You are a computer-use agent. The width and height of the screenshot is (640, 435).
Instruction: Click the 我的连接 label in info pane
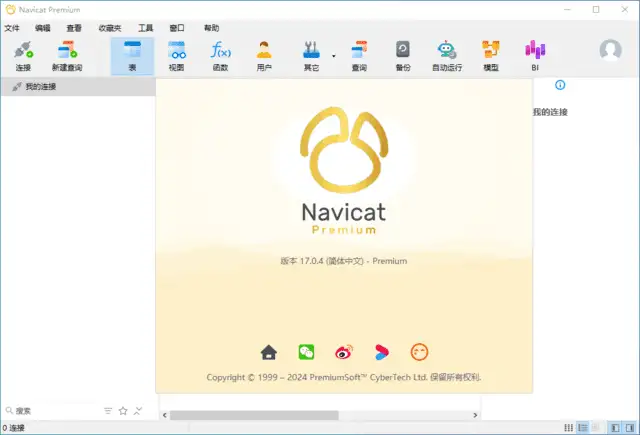coord(550,112)
